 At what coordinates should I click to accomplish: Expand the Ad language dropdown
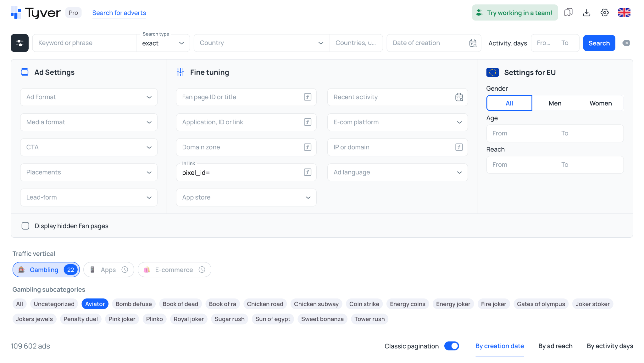point(397,172)
